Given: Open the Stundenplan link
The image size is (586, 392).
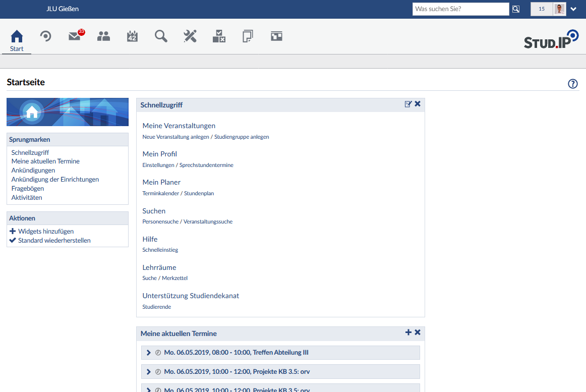Looking at the screenshot, I should (199, 193).
